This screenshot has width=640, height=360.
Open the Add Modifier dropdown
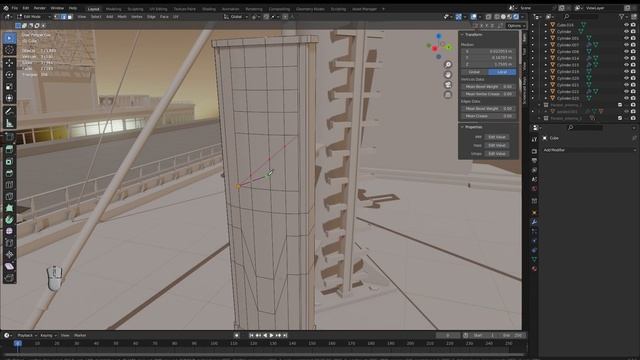pos(589,150)
